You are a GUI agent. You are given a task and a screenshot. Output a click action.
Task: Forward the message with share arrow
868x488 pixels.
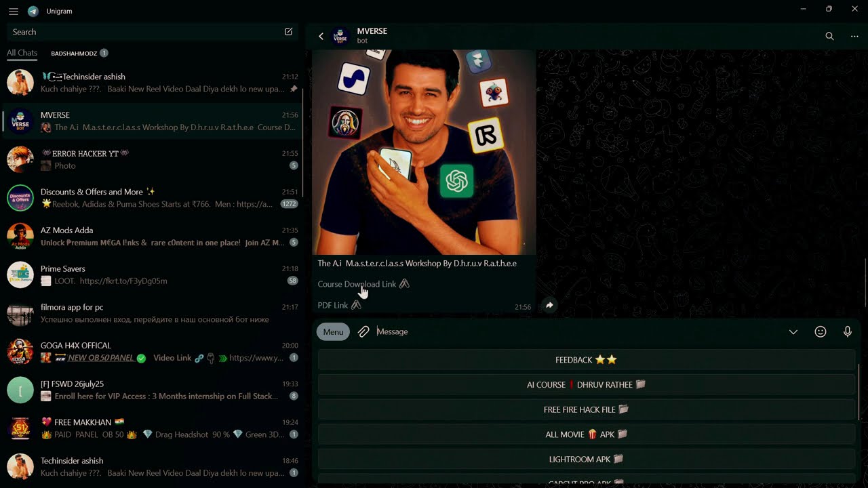pos(549,305)
